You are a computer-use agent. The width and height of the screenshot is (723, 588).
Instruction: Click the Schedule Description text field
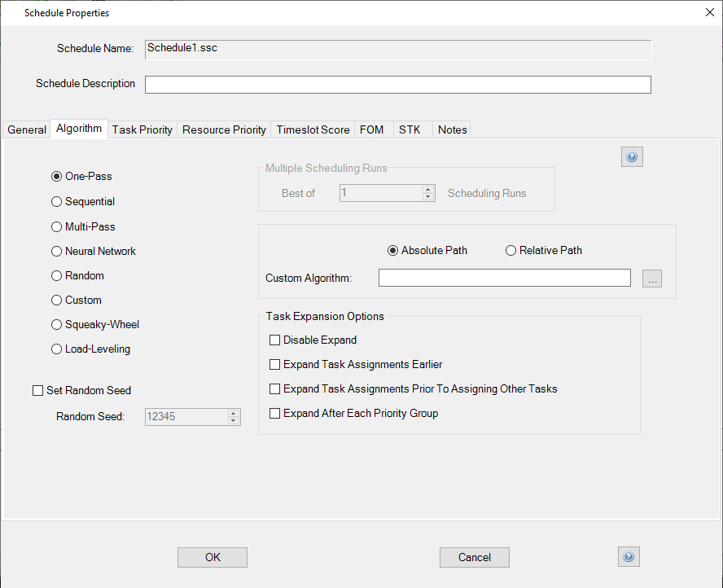pos(397,85)
